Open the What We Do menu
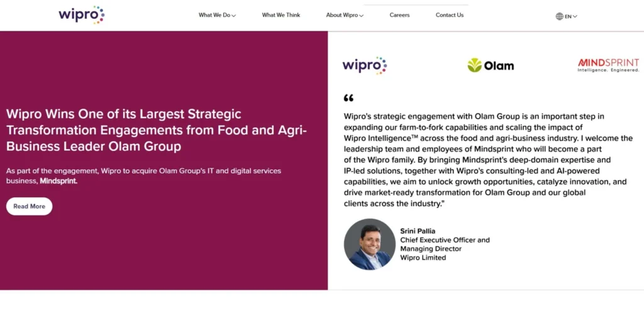 214,15
